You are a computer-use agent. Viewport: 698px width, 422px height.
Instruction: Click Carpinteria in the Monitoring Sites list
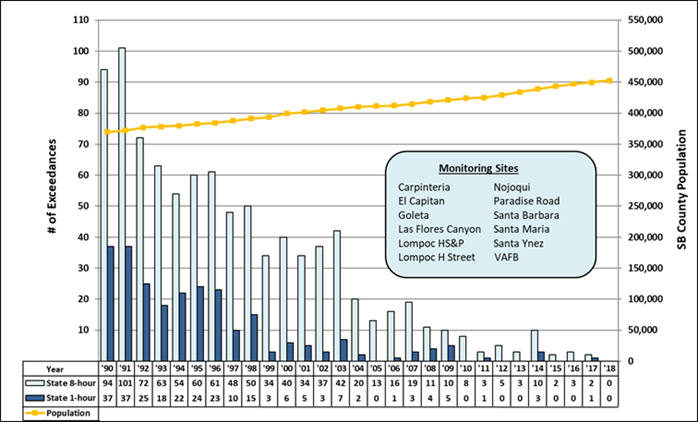[x=425, y=186]
